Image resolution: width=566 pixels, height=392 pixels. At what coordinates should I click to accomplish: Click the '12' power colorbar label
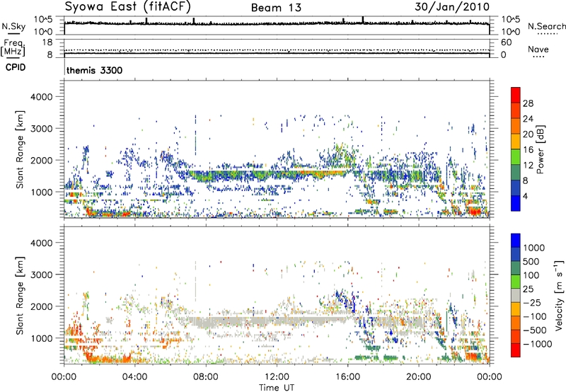pyautogui.click(x=528, y=166)
